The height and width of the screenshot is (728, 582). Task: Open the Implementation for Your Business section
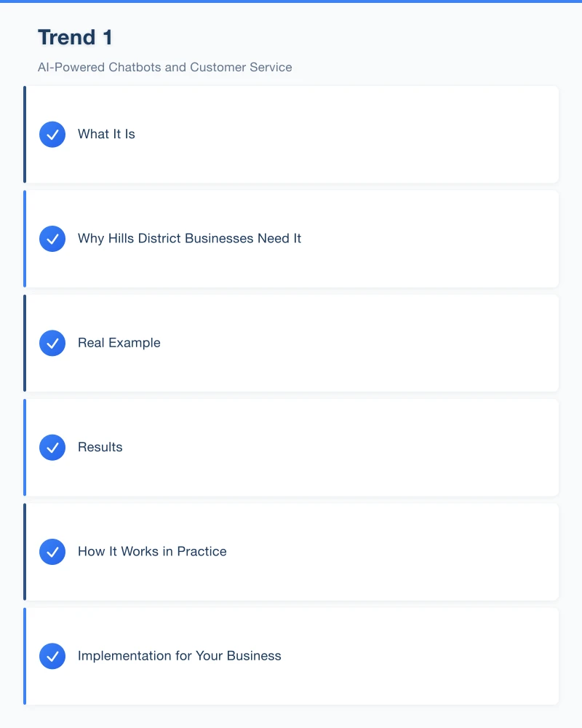coord(291,656)
